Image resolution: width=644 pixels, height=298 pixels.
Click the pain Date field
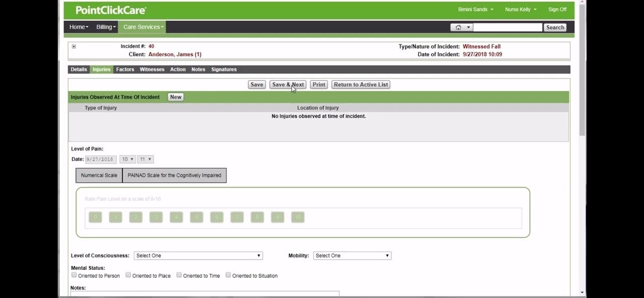[101, 159]
